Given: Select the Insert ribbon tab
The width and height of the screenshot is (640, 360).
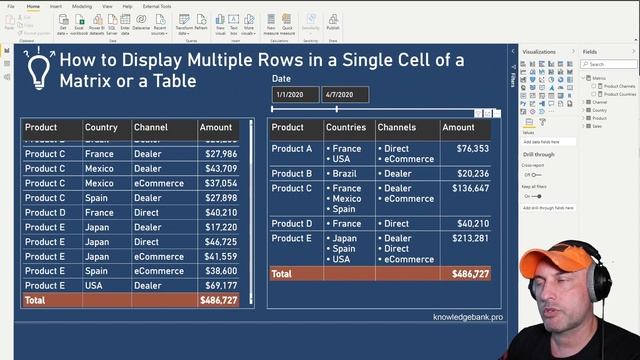Looking at the screenshot, I should pos(56,7).
